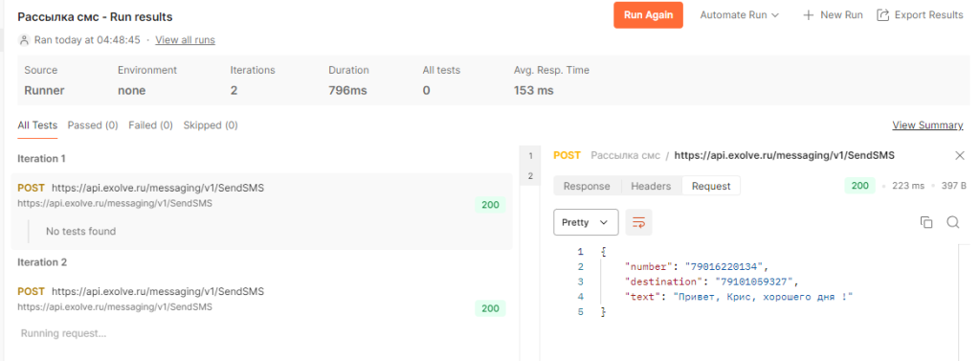Click the Running request... status text
980x361 pixels.
tap(63, 333)
